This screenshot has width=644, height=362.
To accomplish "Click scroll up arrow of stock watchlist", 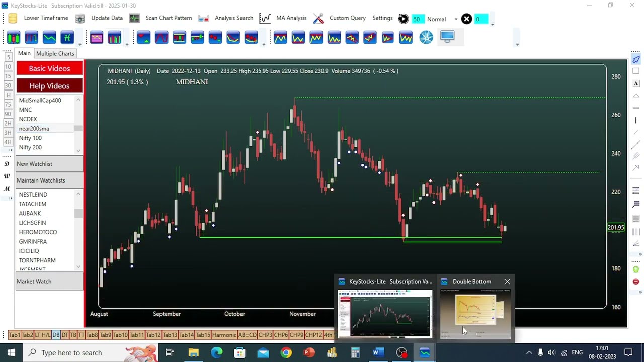I will [78, 195].
